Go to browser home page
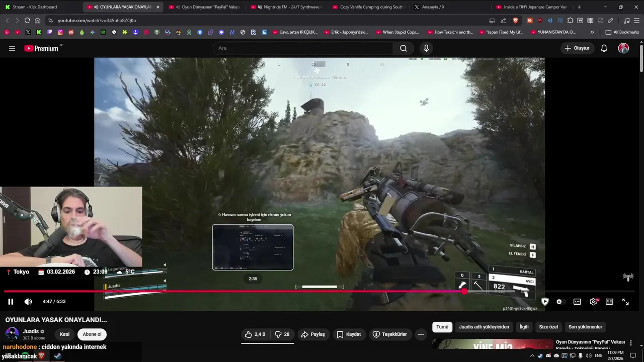The height and width of the screenshot is (362, 644). [37, 21]
